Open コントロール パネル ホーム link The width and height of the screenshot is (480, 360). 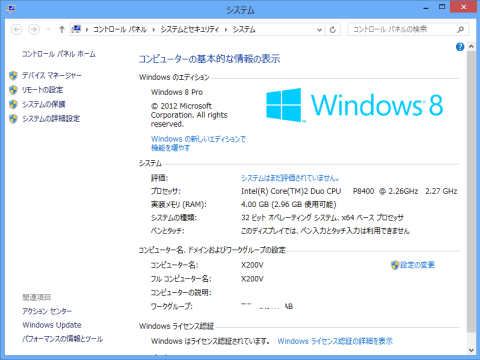pyautogui.click(x=59, y=54)
